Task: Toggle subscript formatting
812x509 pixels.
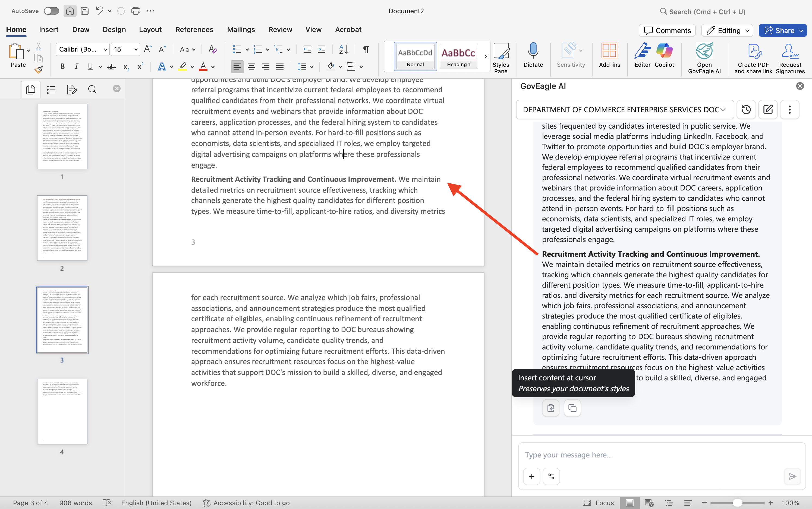Action: click(x=126, y=67)
